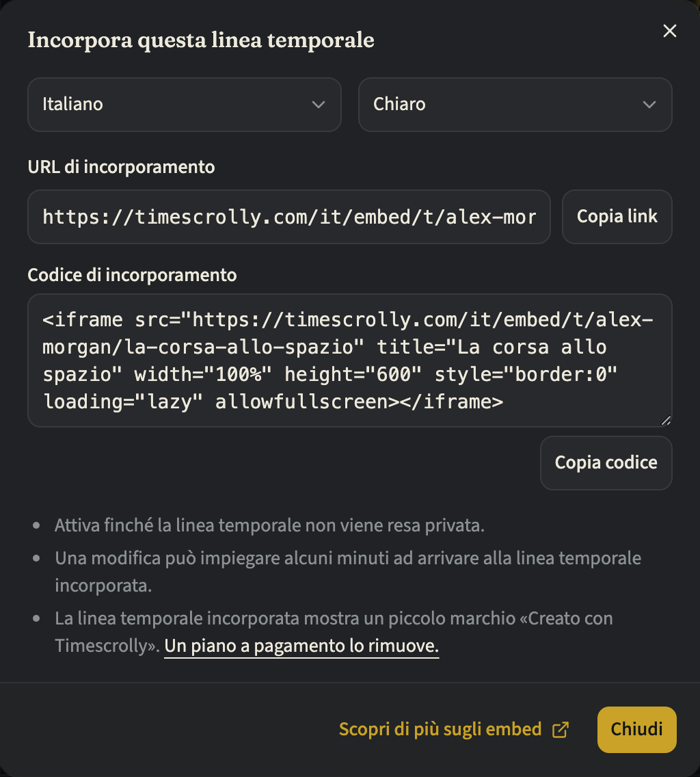Click the chevron arrow in the Italiano selector
The image size is (700, 777).
[x=319, y=105]
